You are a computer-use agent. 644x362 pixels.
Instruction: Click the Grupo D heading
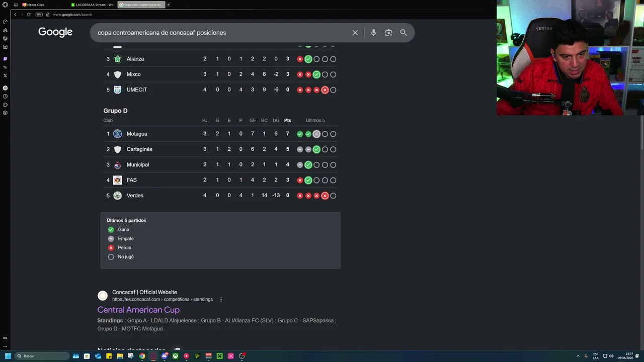115,111
